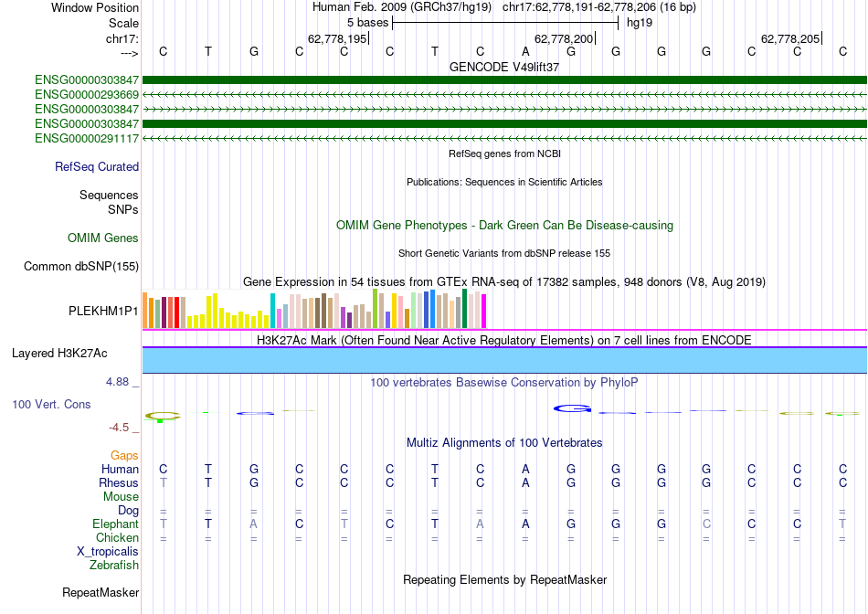868x614 pixels.
Task: Click the ---> strand direction arrow
Action: pos(130,53)
